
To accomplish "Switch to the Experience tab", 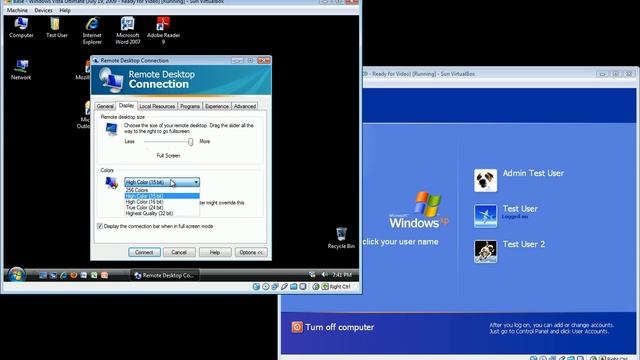I will (x=217, y=106).
